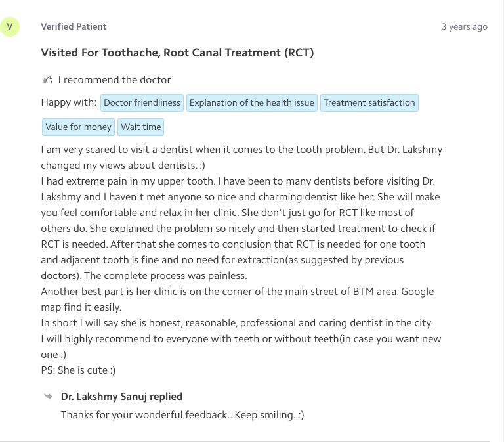Click the PS: She is cute line
504x442 pixels.
78,370
